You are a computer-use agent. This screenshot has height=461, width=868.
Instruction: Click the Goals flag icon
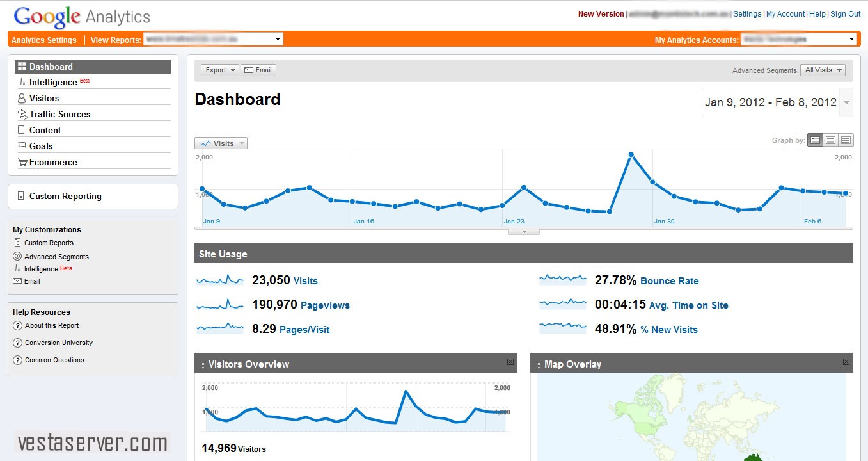[x=22, y=146]
